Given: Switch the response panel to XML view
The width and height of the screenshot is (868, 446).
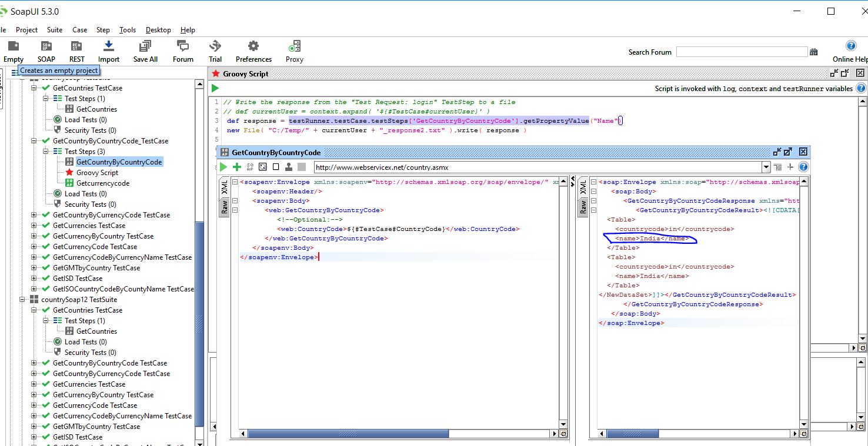Looking at the screenshot, I should pyautogui.click(x=583, y=187).
